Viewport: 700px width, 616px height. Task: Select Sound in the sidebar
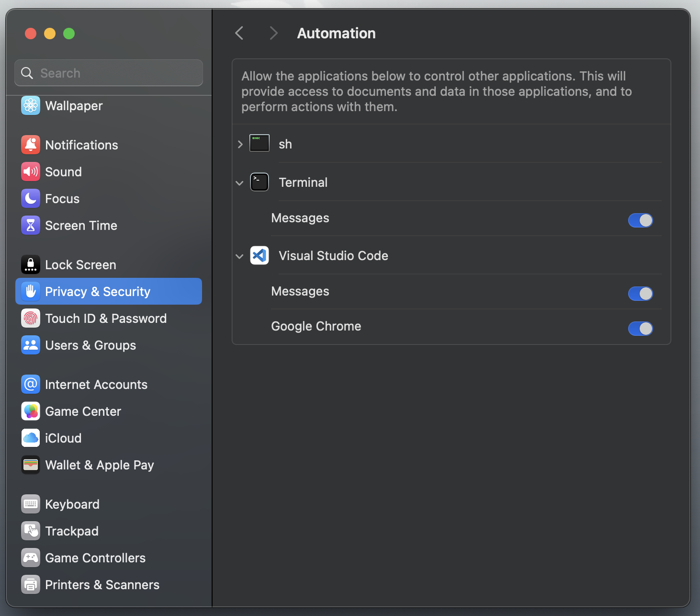[63, 172]
